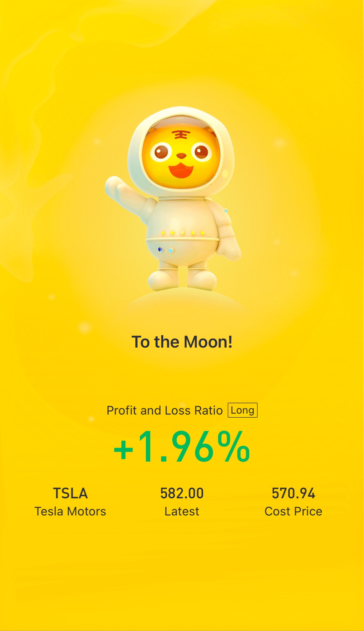
Task: Select the "Profit and Loss Ratio" label
Action: coord(165,410)
